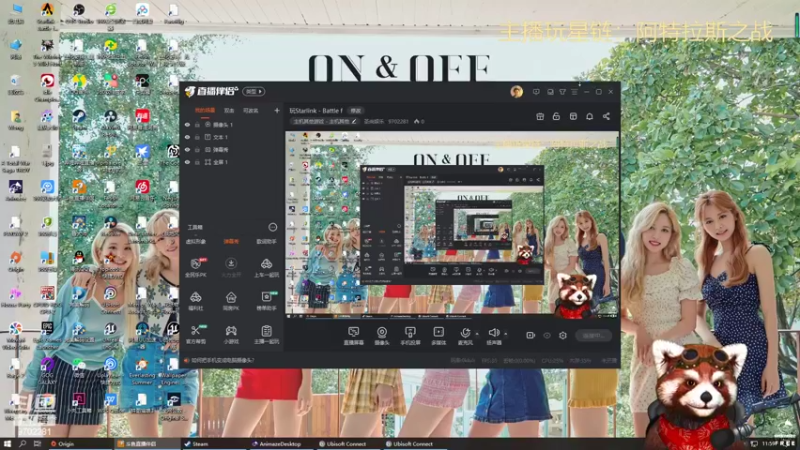This screenshot has width=800, height=450.
Task: Open the layout grid icon above preview
Action: pos(573,116)
